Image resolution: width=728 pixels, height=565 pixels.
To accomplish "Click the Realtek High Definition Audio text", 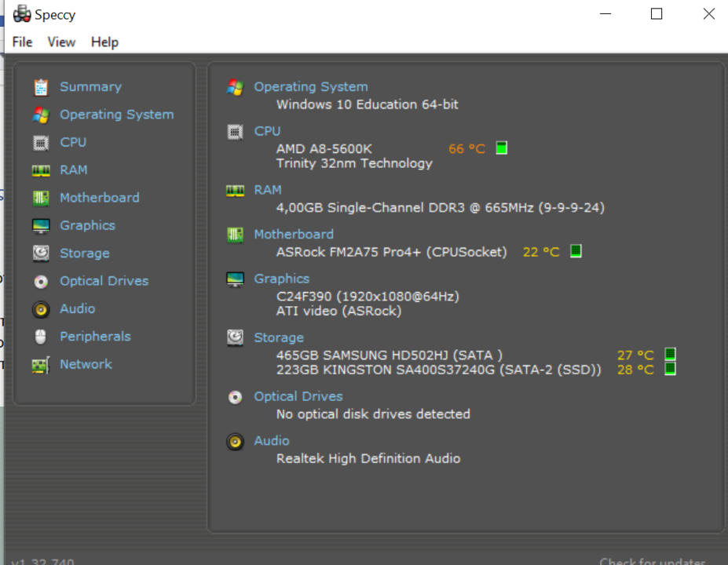I will (368, 459).
